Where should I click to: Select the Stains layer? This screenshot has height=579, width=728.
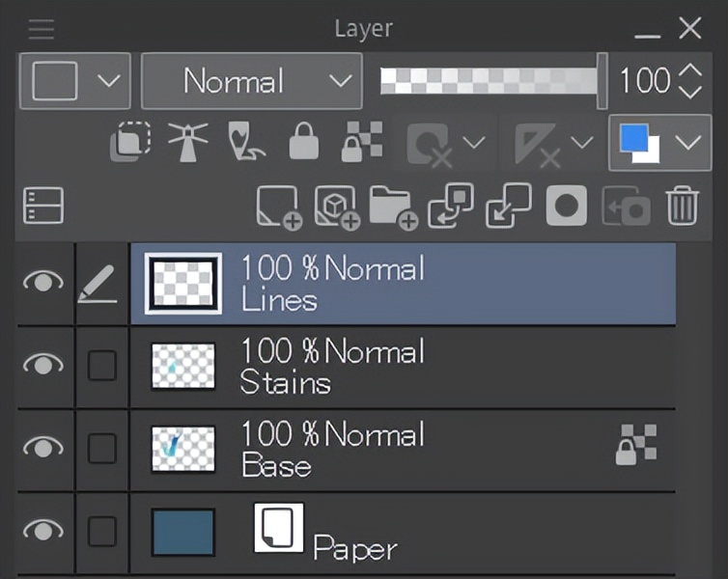point(403,367)
